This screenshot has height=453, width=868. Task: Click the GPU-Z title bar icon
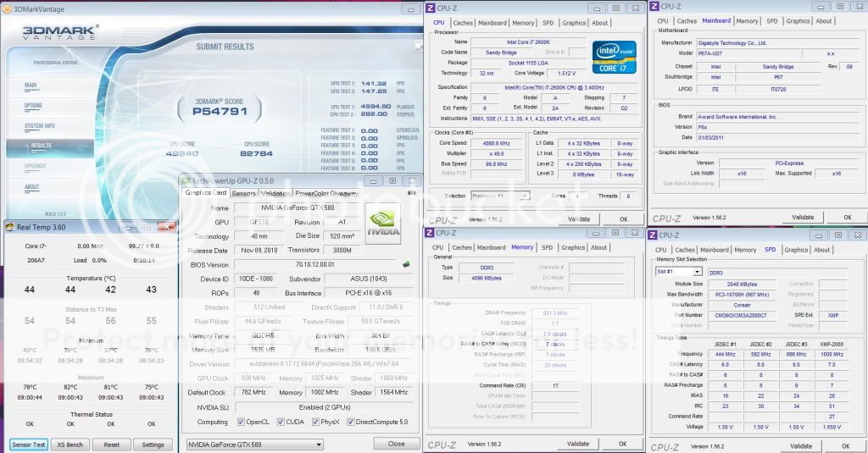[186, 181]
